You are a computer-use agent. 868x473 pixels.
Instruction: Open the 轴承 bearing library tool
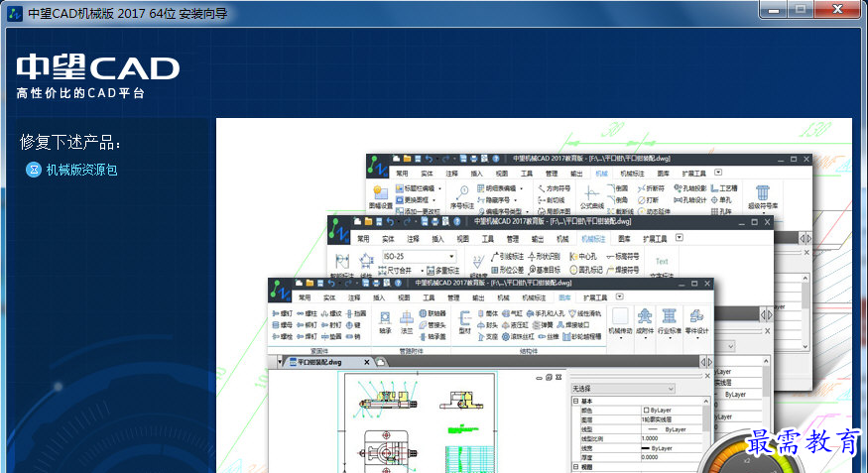click(385, 322)
